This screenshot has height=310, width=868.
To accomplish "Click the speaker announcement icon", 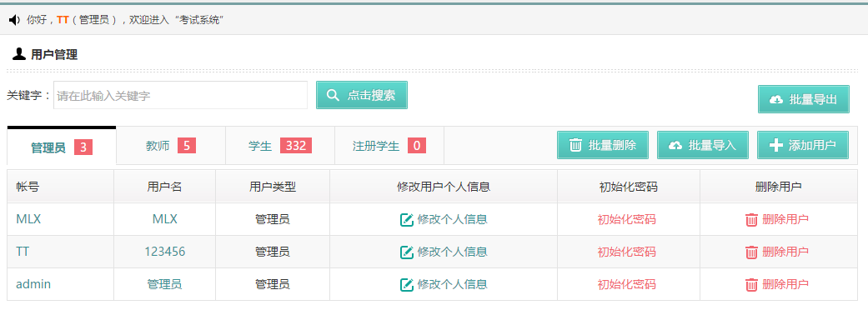I will (x=15, y=21).
